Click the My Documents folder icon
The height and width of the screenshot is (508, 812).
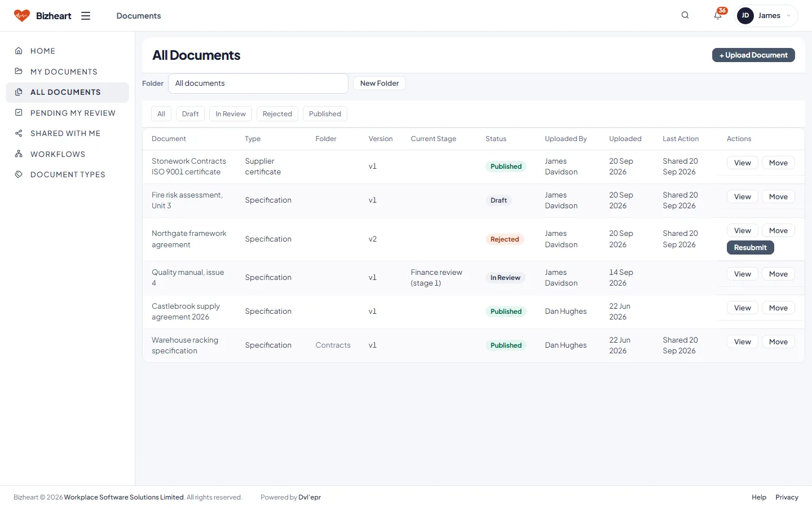click(19, 72)
